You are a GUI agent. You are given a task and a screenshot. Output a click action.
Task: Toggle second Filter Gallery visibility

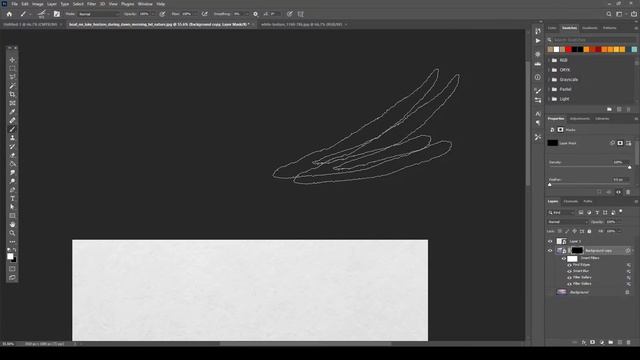click(x=569, y=284)
